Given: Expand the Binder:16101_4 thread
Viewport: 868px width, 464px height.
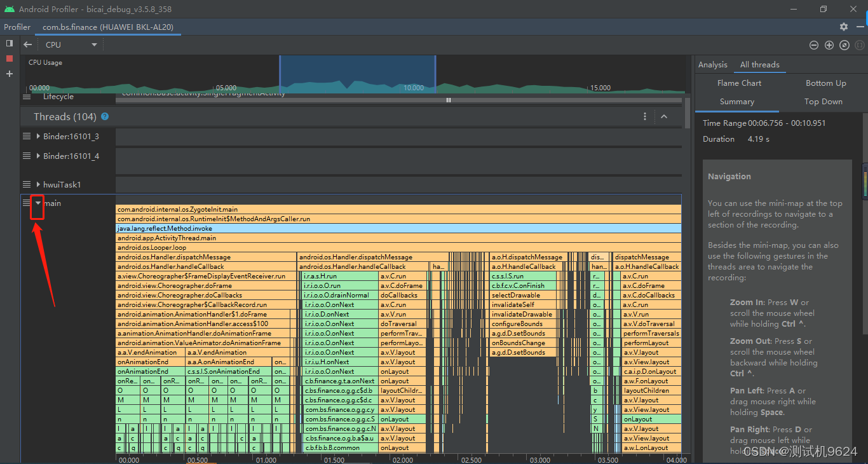Looking at the screenshot, I should coord(38,156).
